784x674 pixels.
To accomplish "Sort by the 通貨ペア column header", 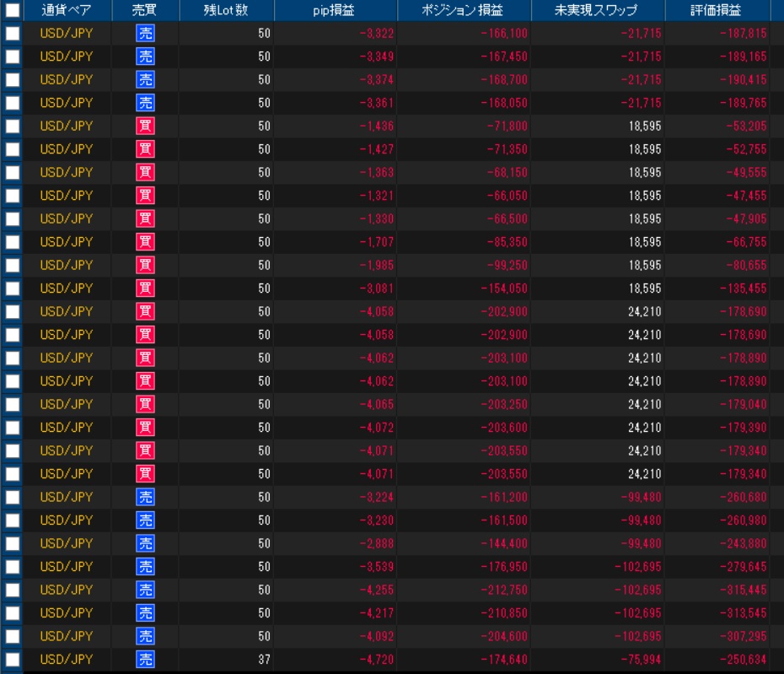I will (x=67, y=10).
